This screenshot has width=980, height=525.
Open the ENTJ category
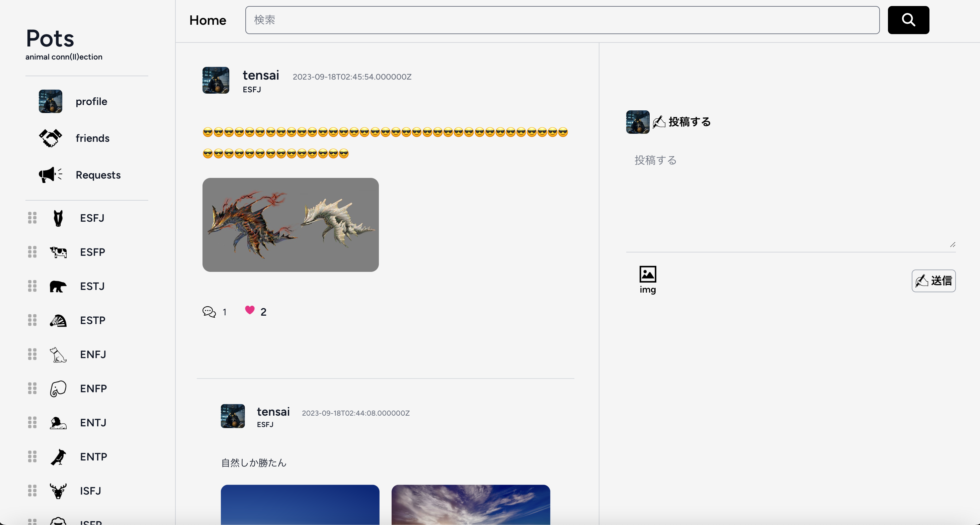[x=93, y=423]
